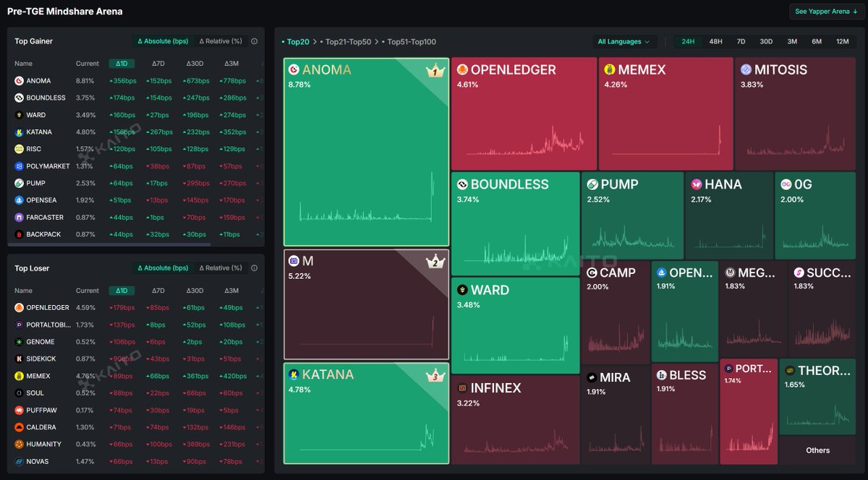The image size is (868, 480).
Task: Sort Top Gainer by Δ3M column
Action: point(231,64)
